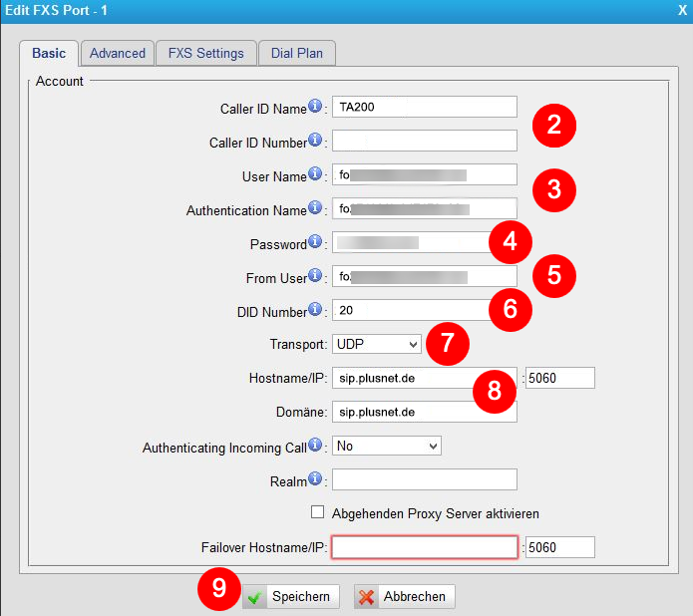Screen dimensions: 693x616
Task: Focus the Failover Hostname/IP input field
Action: (x=424, y=547)
